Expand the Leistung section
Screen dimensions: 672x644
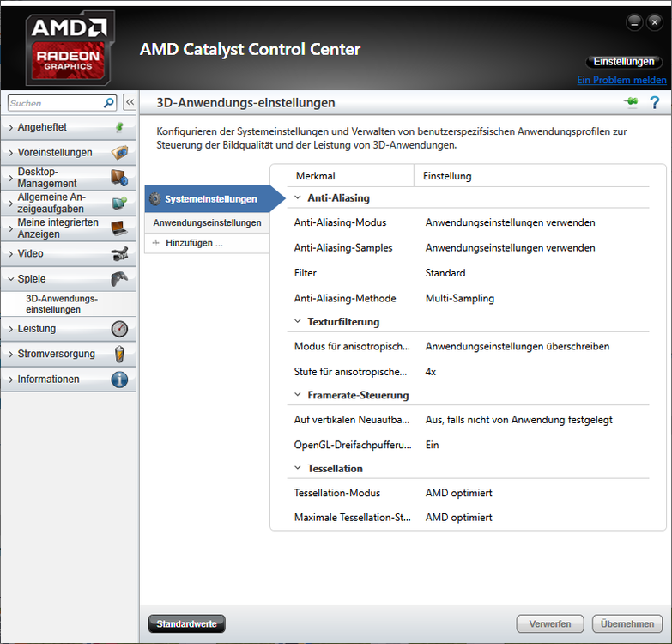tap(11, 329)
